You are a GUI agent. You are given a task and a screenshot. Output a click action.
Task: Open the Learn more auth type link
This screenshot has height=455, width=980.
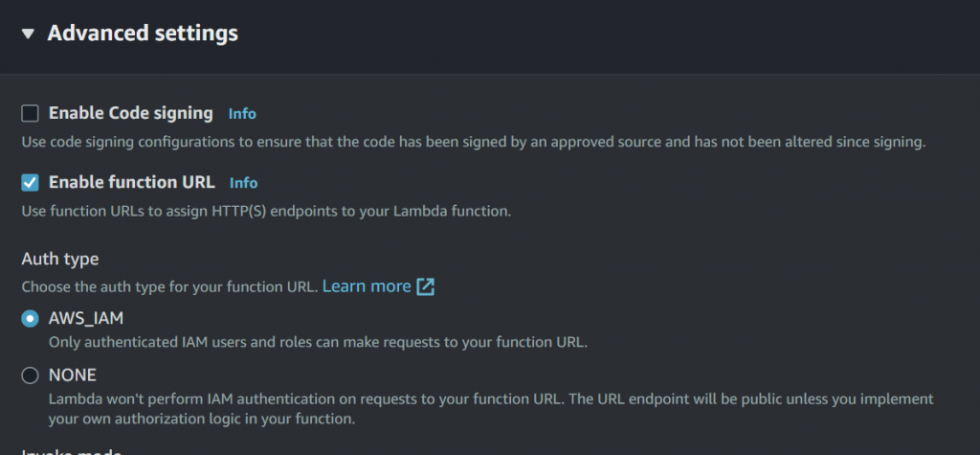pos(367,286)
